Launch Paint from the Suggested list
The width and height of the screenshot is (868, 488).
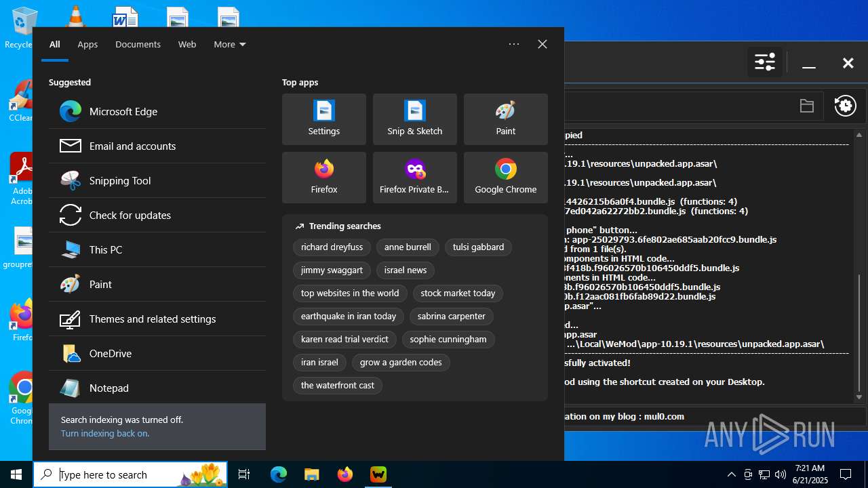coord(157,285)
